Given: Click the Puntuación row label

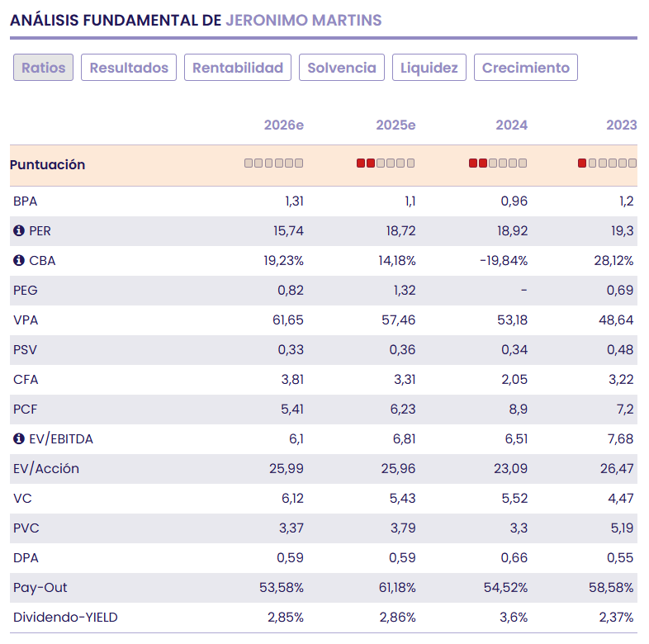Looking at the screenshot, I should [x=48, y=165].
